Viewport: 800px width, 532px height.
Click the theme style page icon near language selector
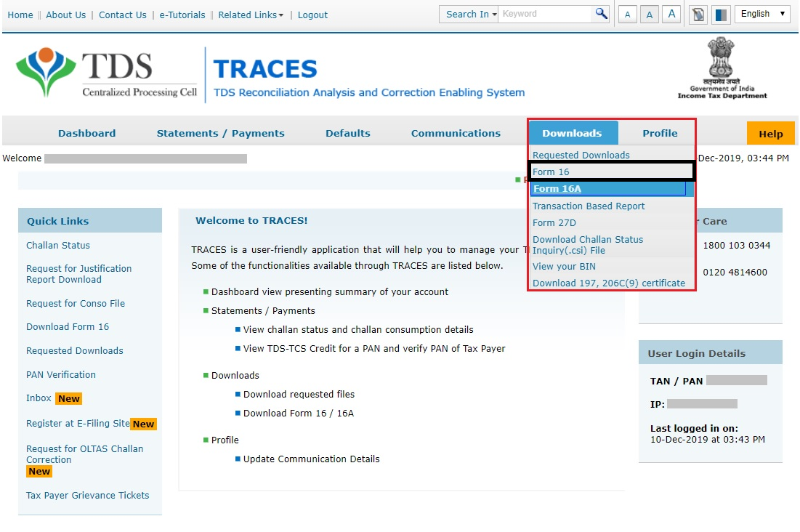[697, 14]
